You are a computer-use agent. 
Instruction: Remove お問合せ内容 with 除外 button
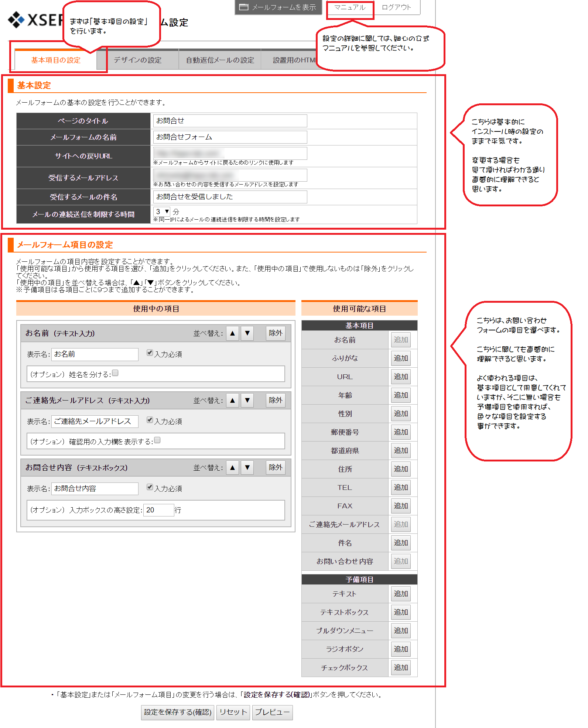point(276,467)
